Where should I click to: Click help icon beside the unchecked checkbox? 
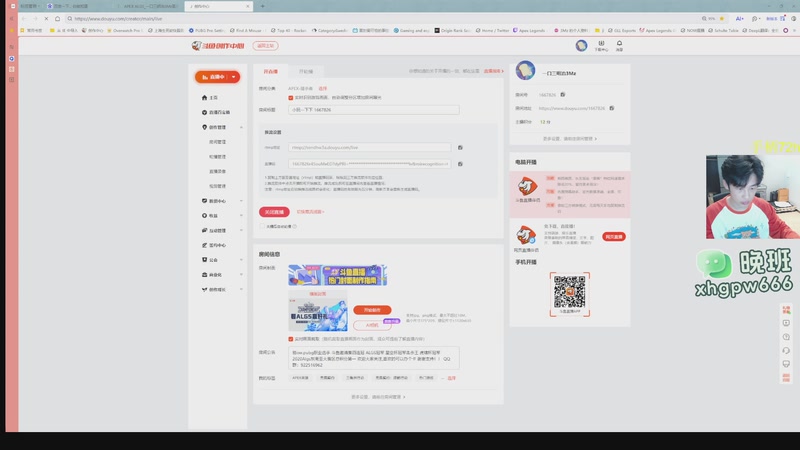point(295,227)
